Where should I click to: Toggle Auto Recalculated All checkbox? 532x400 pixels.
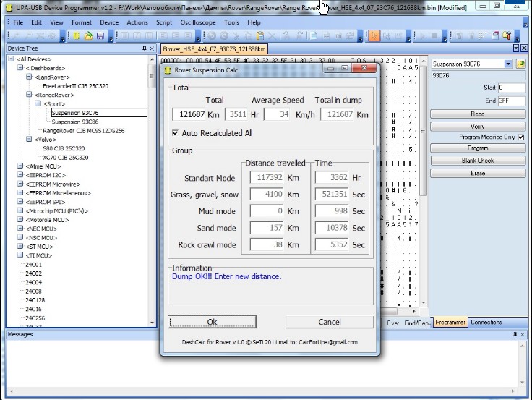[x=175, y=133]
